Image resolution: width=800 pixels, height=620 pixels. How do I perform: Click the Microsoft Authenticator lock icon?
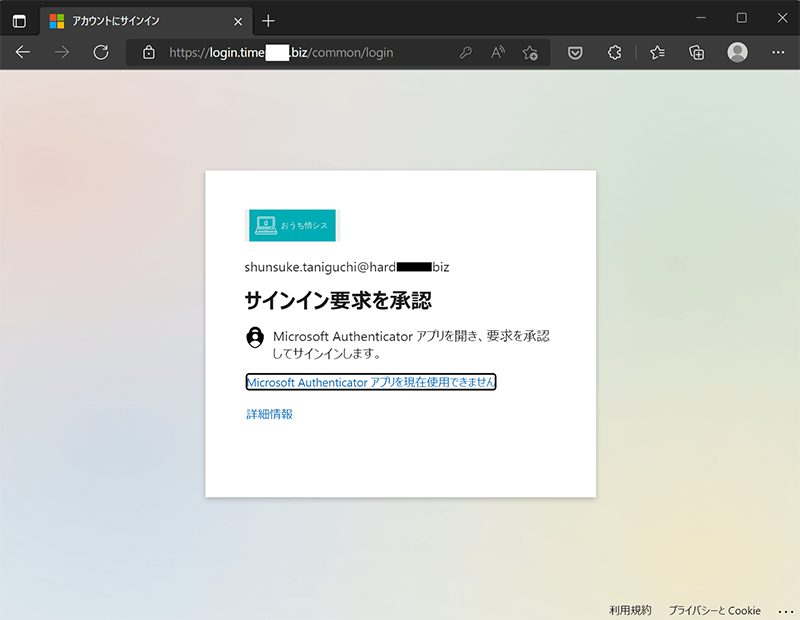click(x=255, y=337)
